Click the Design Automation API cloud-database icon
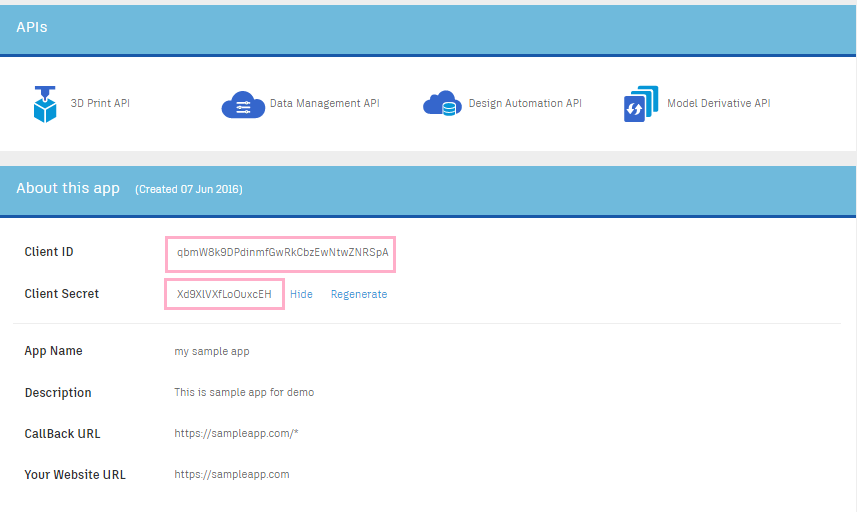Screen dimensions: 857x512 (442, 104)
